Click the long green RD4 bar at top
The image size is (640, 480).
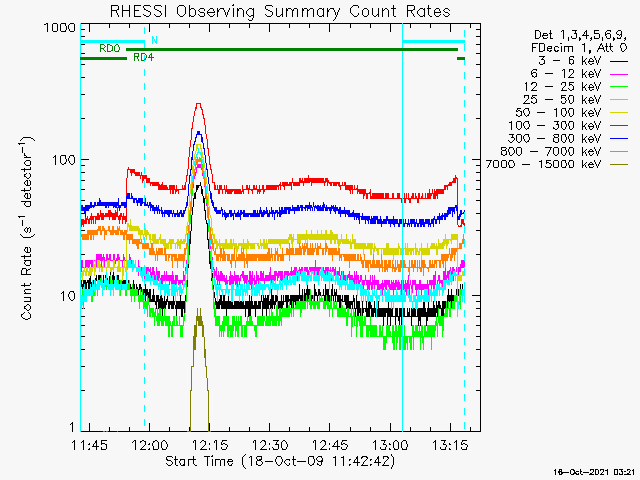292,50
